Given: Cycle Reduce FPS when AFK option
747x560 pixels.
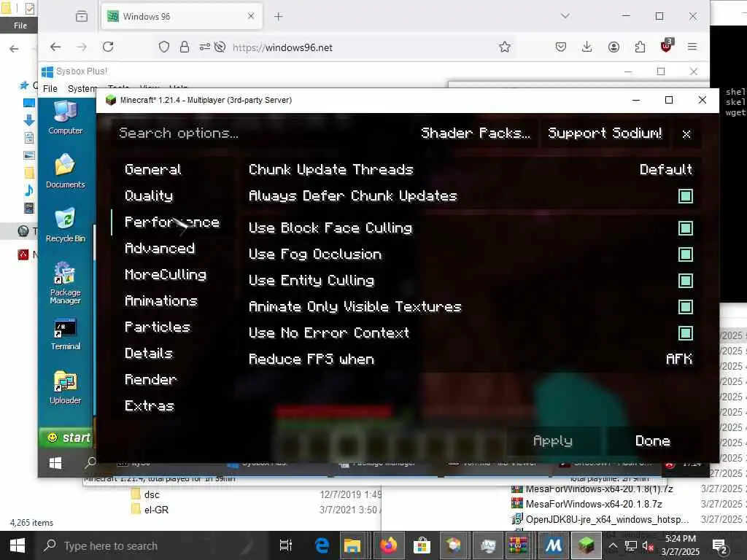Looking at the screenshot, I should click(x=679, y=359).
